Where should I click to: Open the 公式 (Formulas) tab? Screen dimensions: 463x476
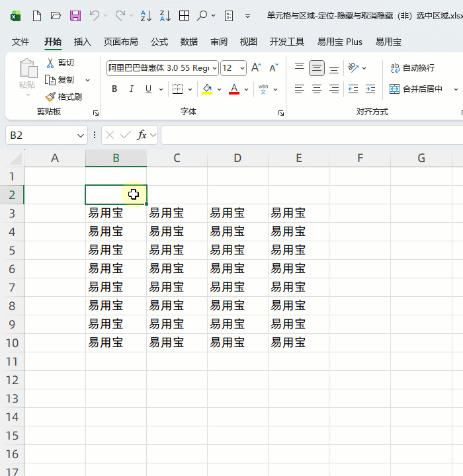(159, 42)
